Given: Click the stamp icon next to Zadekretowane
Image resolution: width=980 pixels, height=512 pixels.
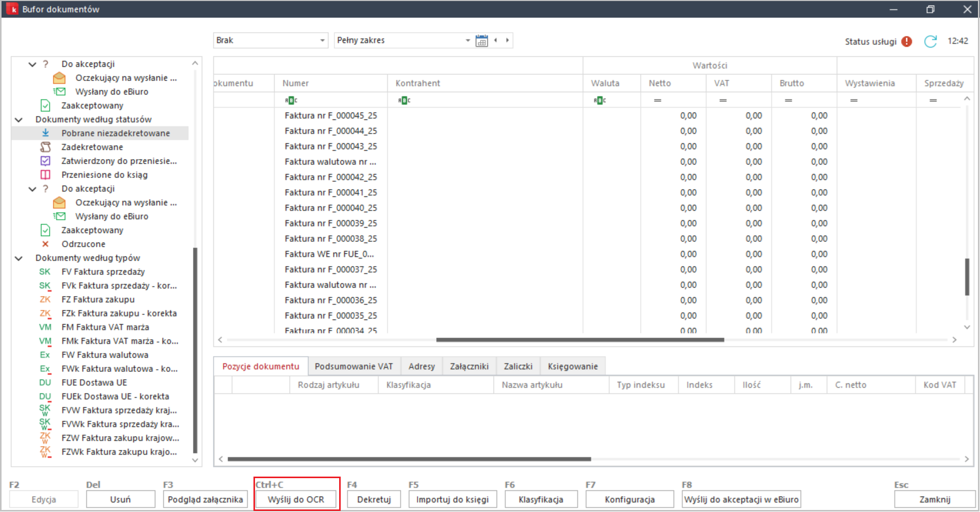Looking at the screenshot, I should [x=46, y=147].
